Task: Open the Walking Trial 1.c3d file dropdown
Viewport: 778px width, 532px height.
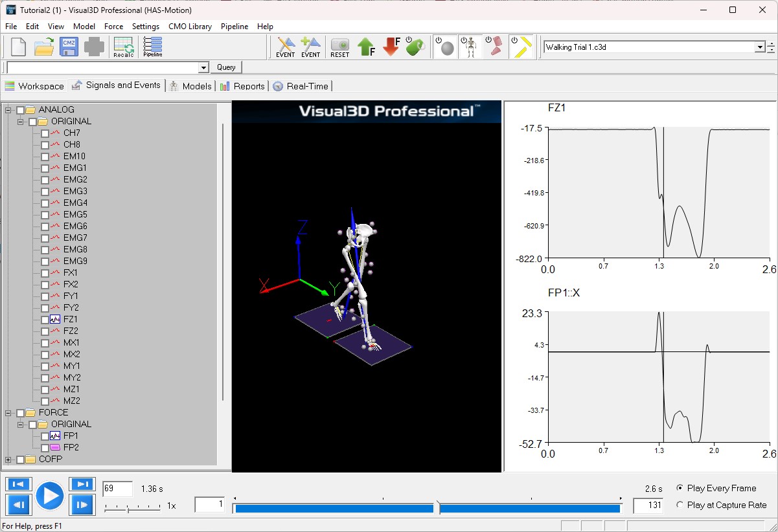Action: (760, 47)
